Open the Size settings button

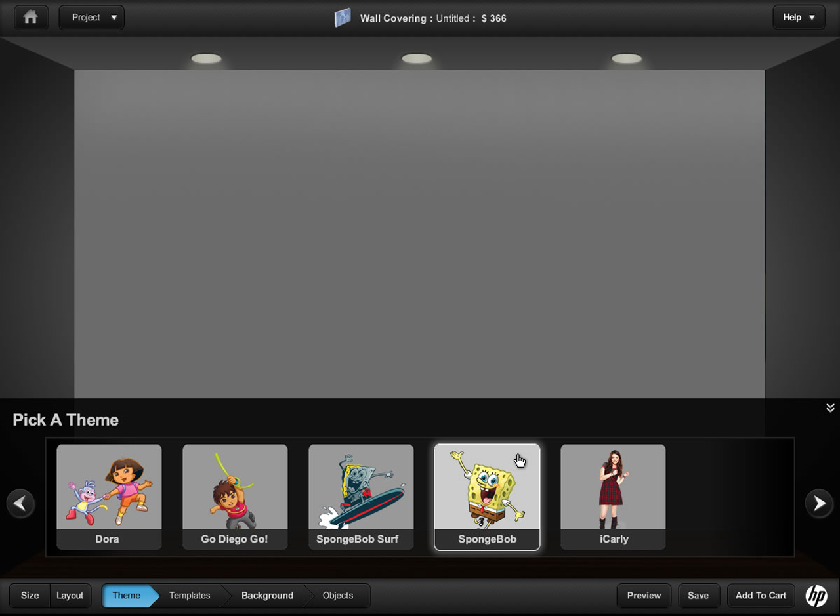tap(30, 596)
